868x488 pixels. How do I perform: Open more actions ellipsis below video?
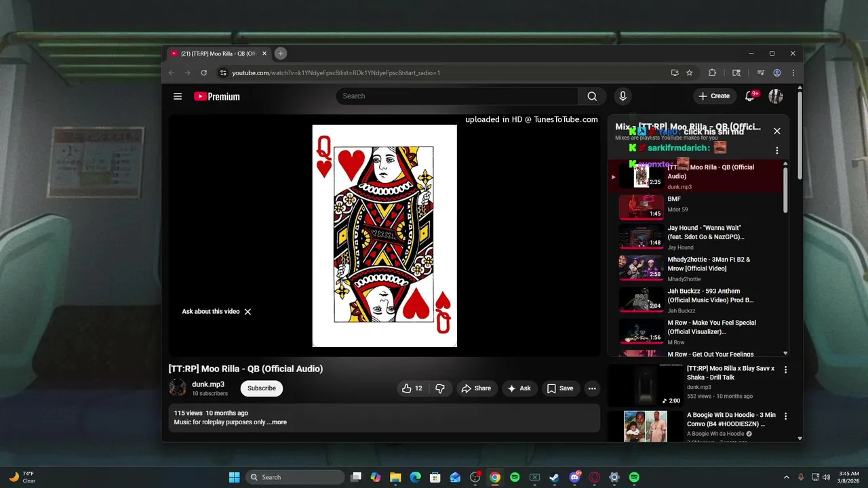592,388
